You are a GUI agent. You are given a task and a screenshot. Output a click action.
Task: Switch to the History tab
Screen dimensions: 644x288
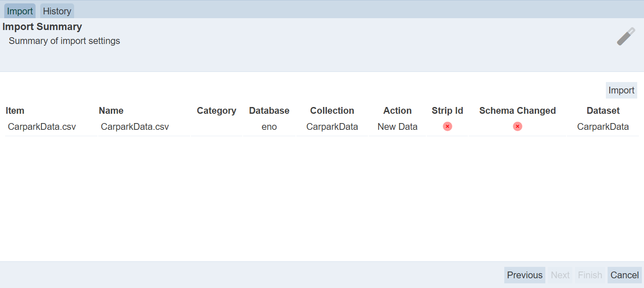[x=57, y=11]
